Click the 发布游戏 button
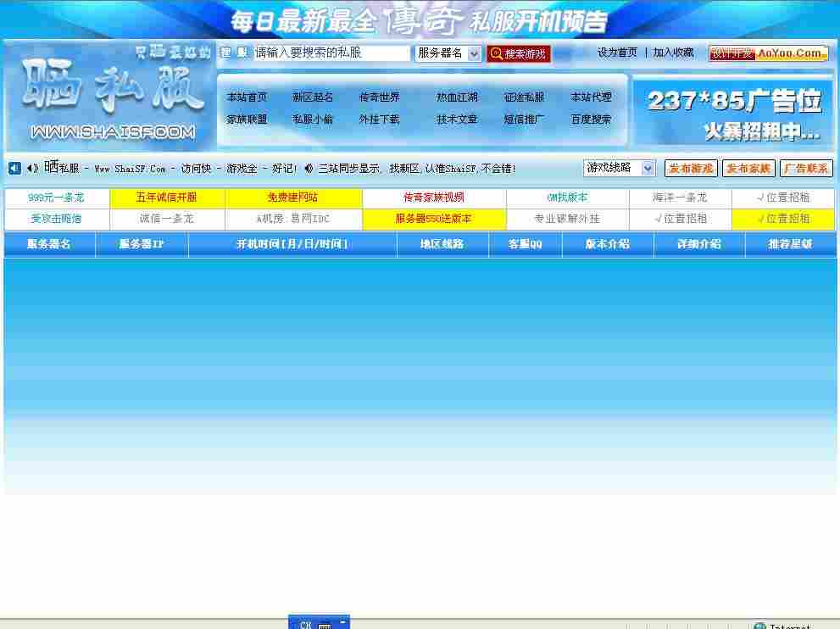This screenshot has height=629, width=840. pyautogui.click(x=690, y=168)
